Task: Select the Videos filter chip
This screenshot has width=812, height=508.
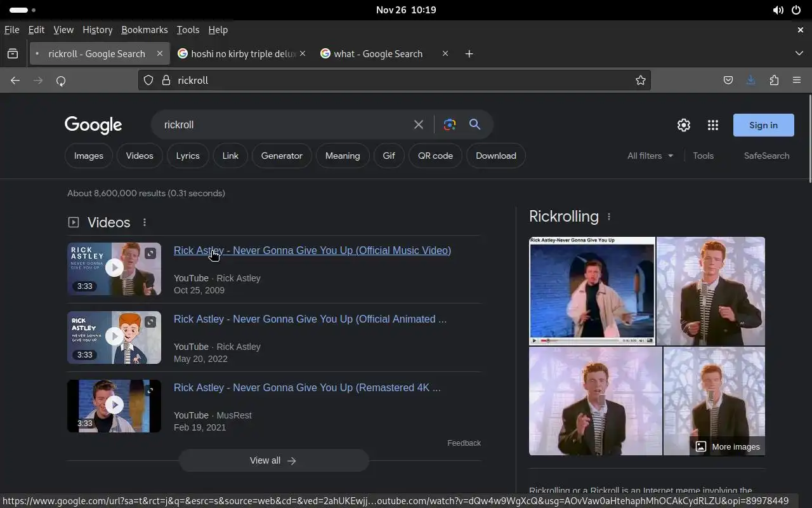Action: coord(140,156)
